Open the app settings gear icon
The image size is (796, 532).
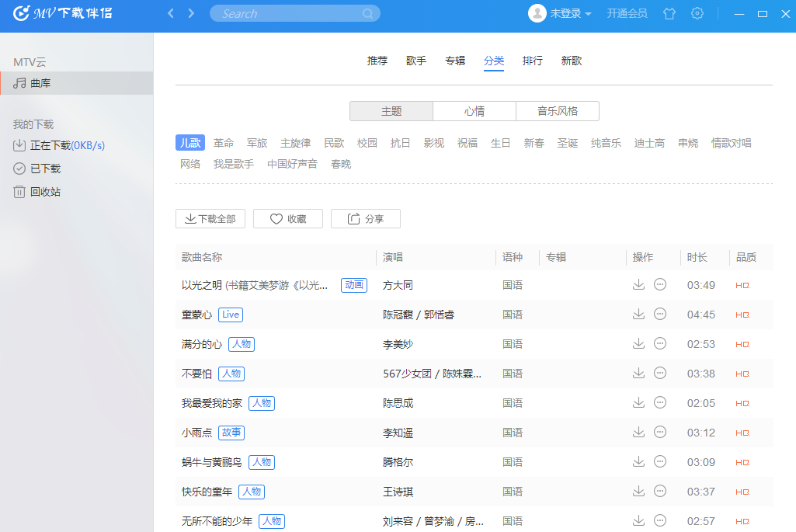pos(697,13)
